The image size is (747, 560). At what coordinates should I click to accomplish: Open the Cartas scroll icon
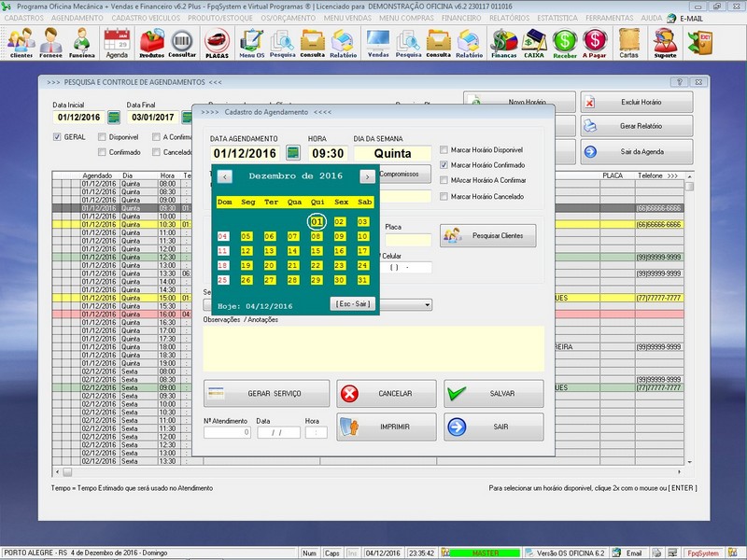pyautogui.click(x=628, y=43)
